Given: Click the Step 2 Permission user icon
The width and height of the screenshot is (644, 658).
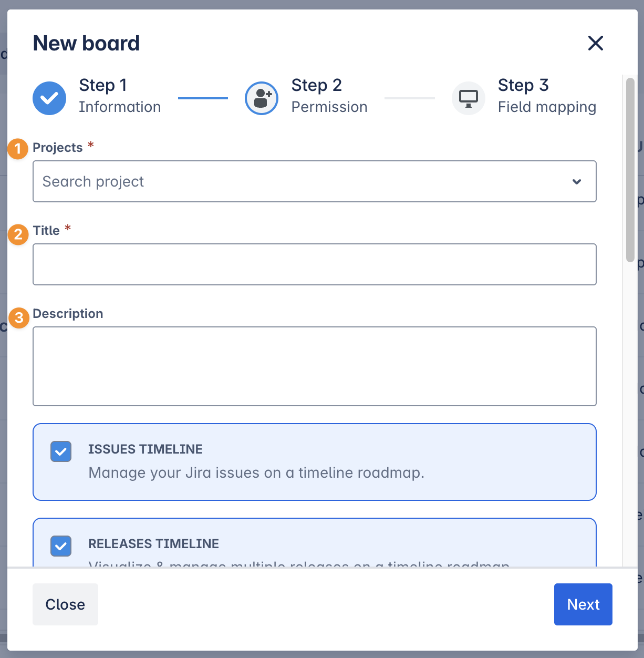Looking at the screenshot, I should click(262, 98).
